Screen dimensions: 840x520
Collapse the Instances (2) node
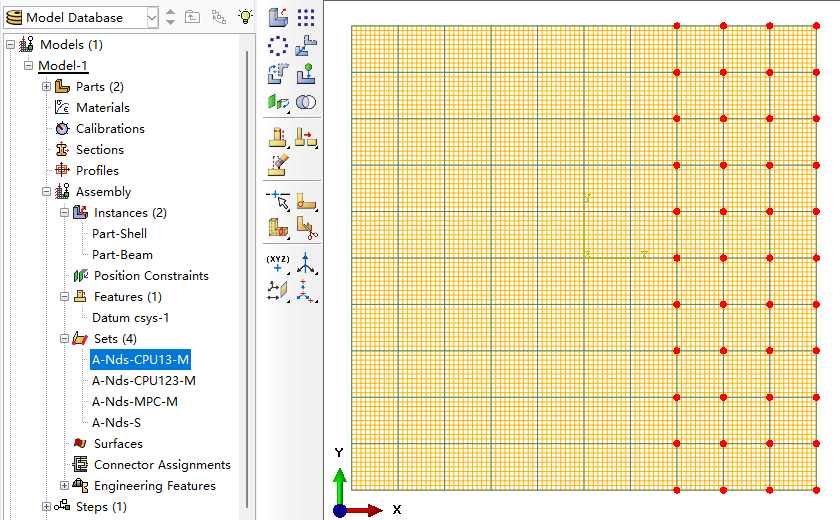(64, 213)
